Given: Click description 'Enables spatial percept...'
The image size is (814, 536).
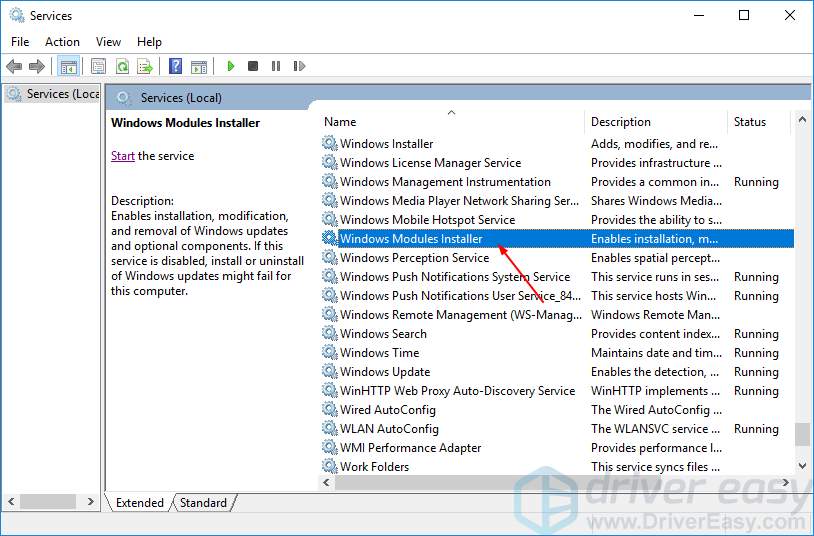Looking at the screenshot, I should pyautogui.click(x=655, y=258).
